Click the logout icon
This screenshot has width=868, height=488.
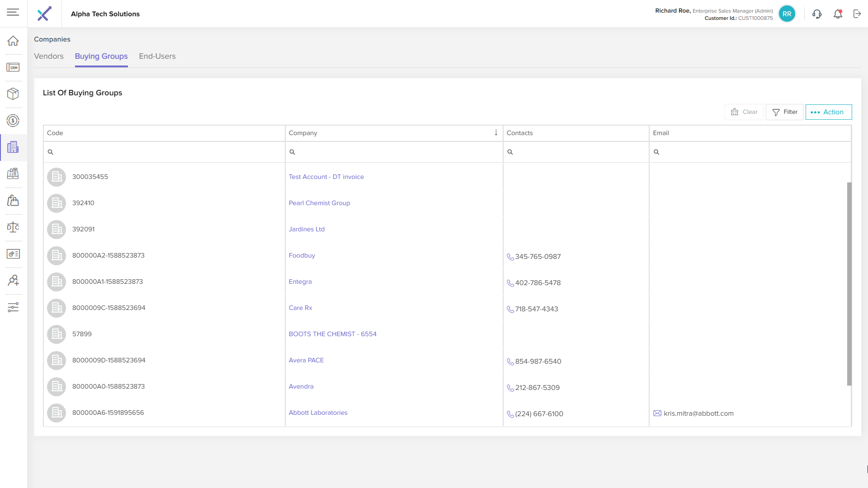(857, 14)
